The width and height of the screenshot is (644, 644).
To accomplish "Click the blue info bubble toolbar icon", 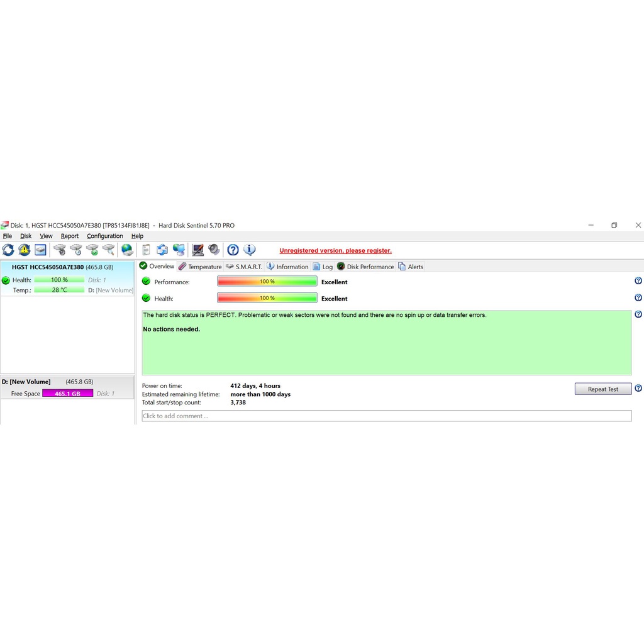I will coord(250,250).
